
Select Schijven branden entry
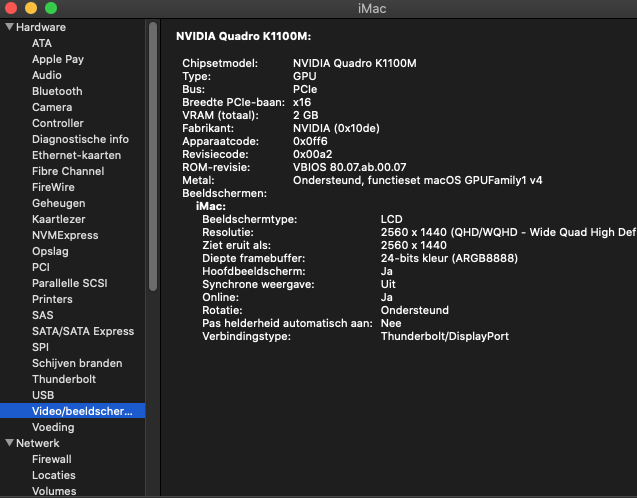(x=77, y=363)
